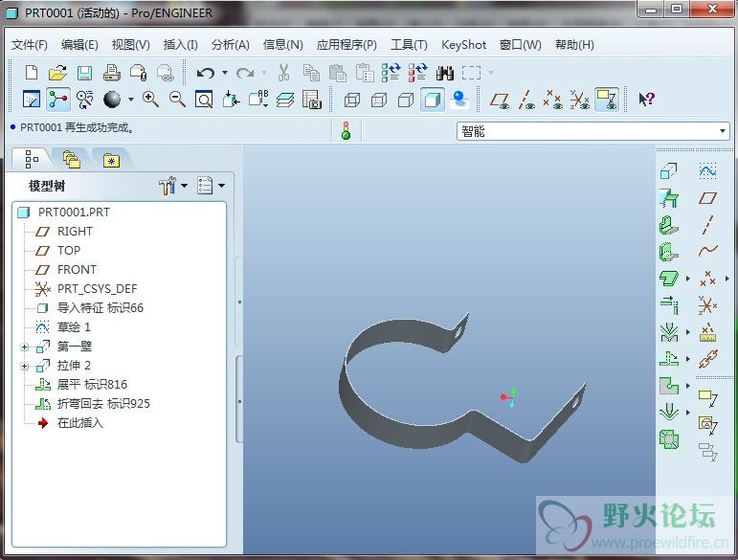This screenshot has height=560, width=738.
Task: Click the Unbend sheet metal tool icon
Action: (668, 359)
